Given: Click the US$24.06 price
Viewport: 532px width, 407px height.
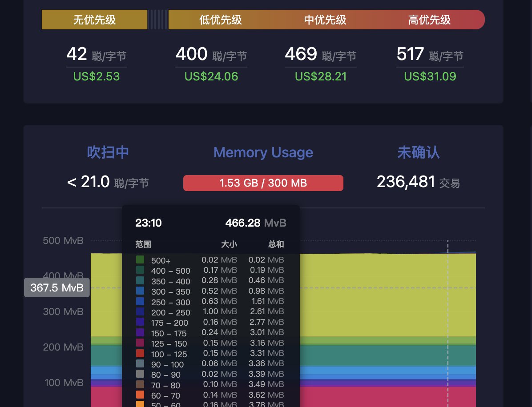Looking at the screenshot, I should (211, 76).
